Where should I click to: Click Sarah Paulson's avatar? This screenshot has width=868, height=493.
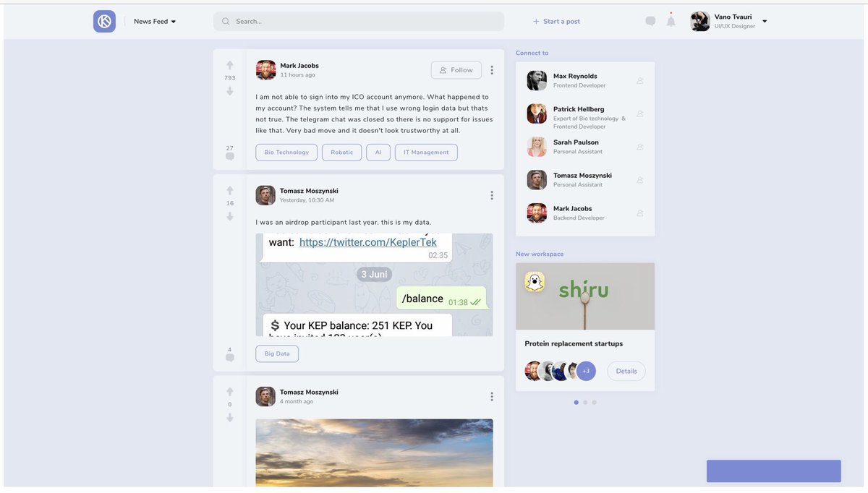pyautogui.click(x=537, y=147)
